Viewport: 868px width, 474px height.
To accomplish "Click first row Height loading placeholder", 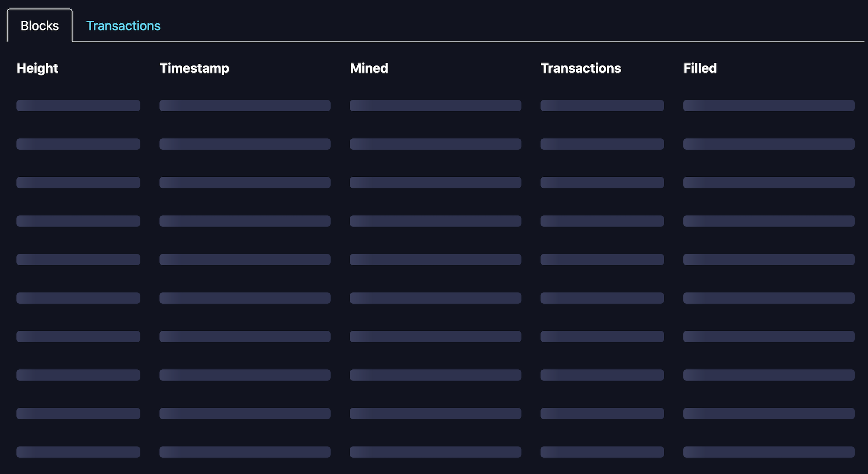I will click(x=78, y=106).
